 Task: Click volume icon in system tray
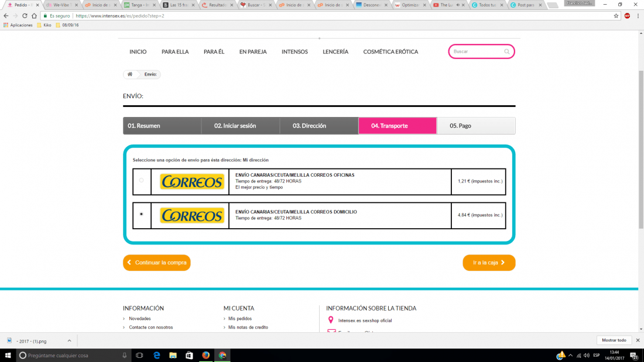[587, 356]
